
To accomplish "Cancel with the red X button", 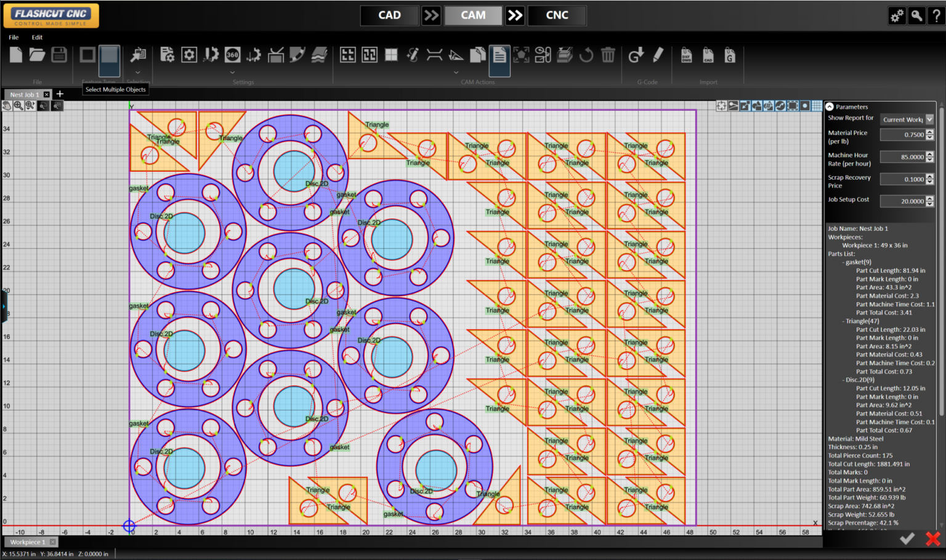I will 932,538.
